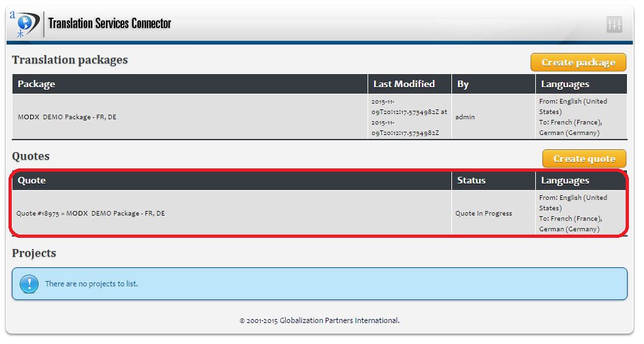The image size is (644, 344).
Task: Click the Status column header
Action: pos(494,180)
